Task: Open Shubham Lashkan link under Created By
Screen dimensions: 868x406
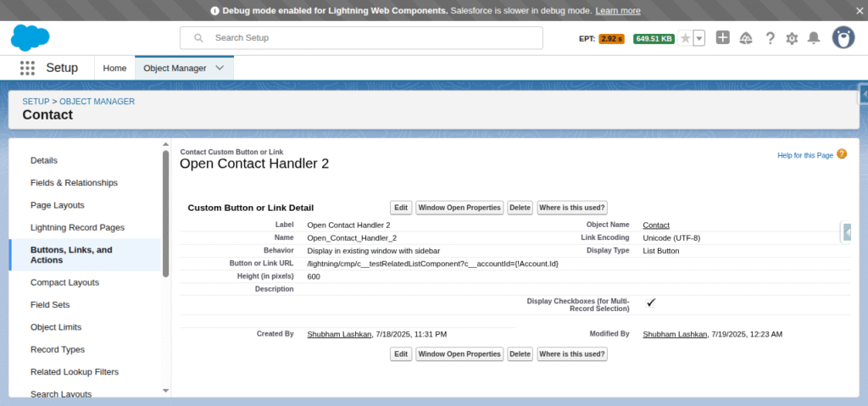Action: click(339, 334)
